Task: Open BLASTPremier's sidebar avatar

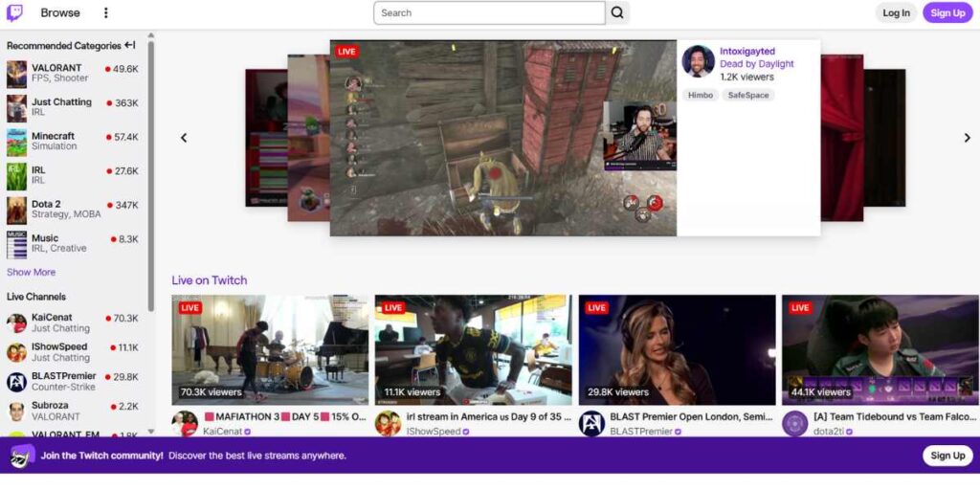Action: pos(17,381)
